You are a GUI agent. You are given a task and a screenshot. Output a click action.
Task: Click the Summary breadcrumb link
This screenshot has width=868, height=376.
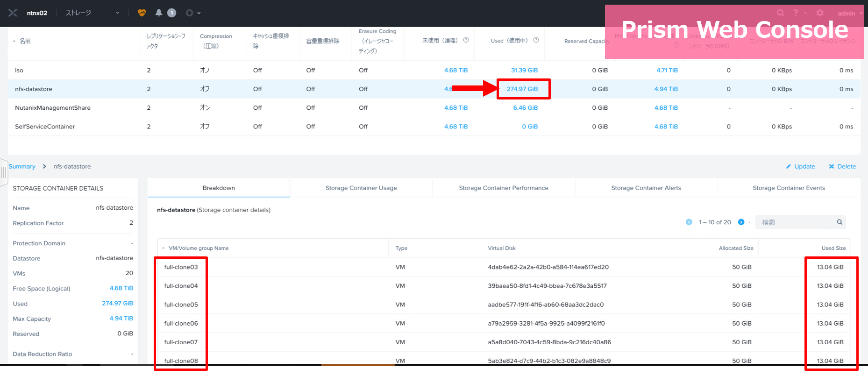tap(22, 167)
